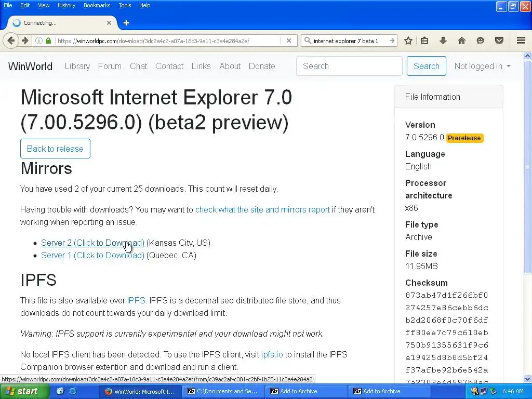Open second Add to Archive taskbar window
The width and height of the screenshot is (532, 399).
click(x=389, y=391)
